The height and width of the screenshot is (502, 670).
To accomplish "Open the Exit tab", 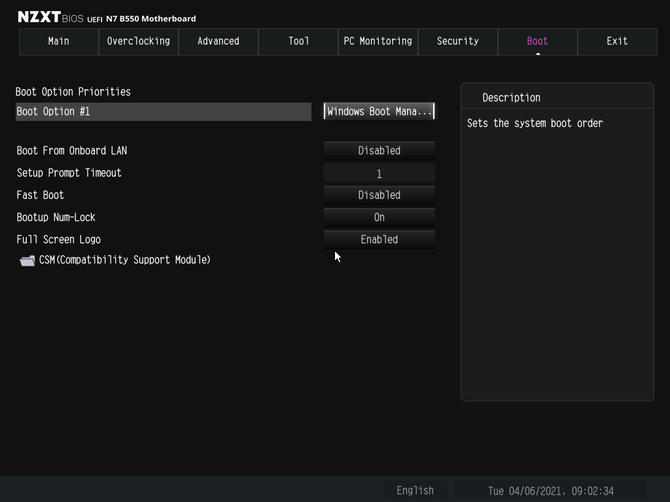I will click(x=617, y=41).
